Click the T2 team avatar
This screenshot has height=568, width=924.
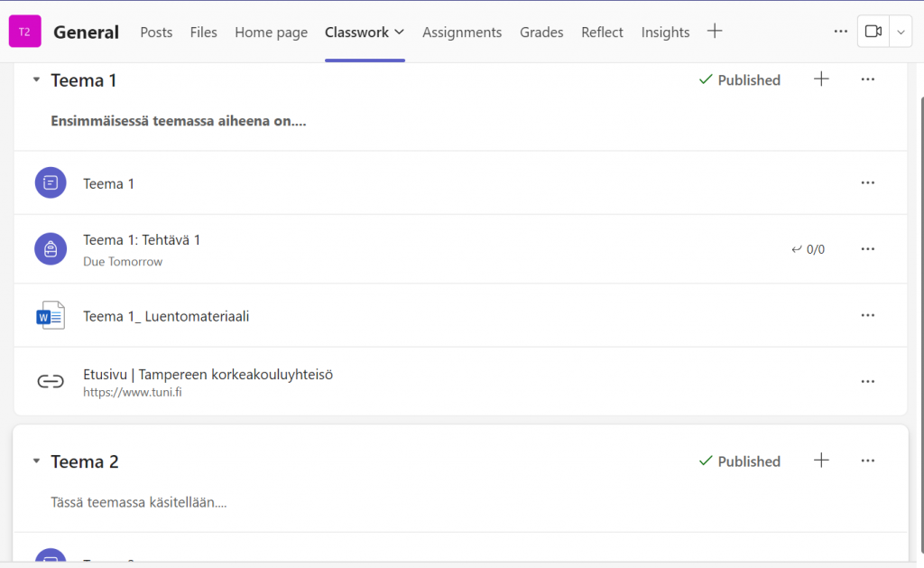click(x=24, y=32)
